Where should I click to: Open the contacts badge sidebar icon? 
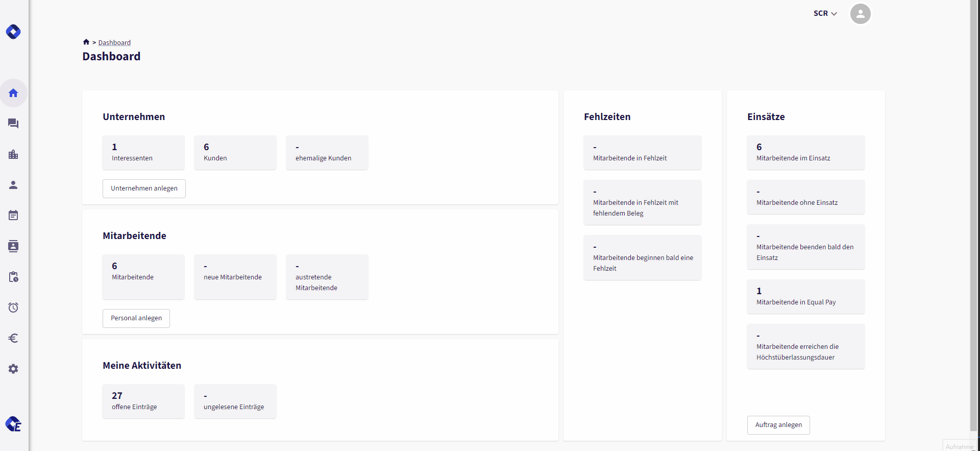pyautogui.click(x=13, y=246)
